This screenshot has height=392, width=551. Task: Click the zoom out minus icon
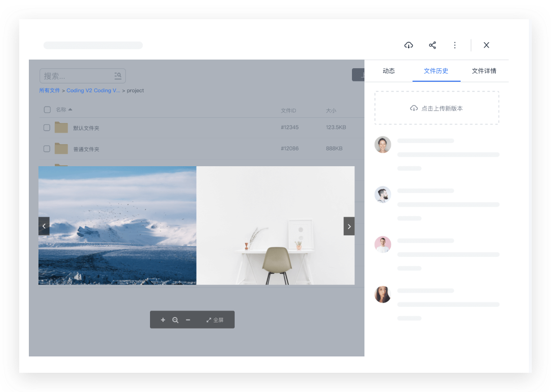188,319
